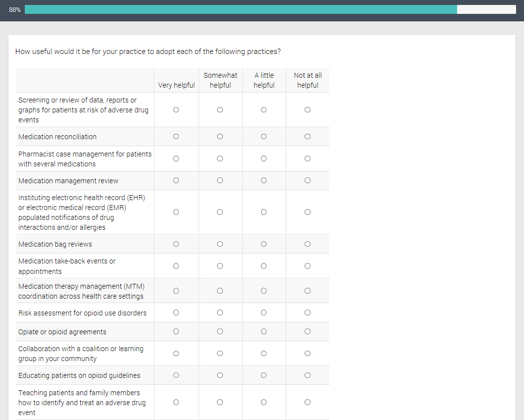
Task: Click the survey question heading text
Action: click(148, 52)
